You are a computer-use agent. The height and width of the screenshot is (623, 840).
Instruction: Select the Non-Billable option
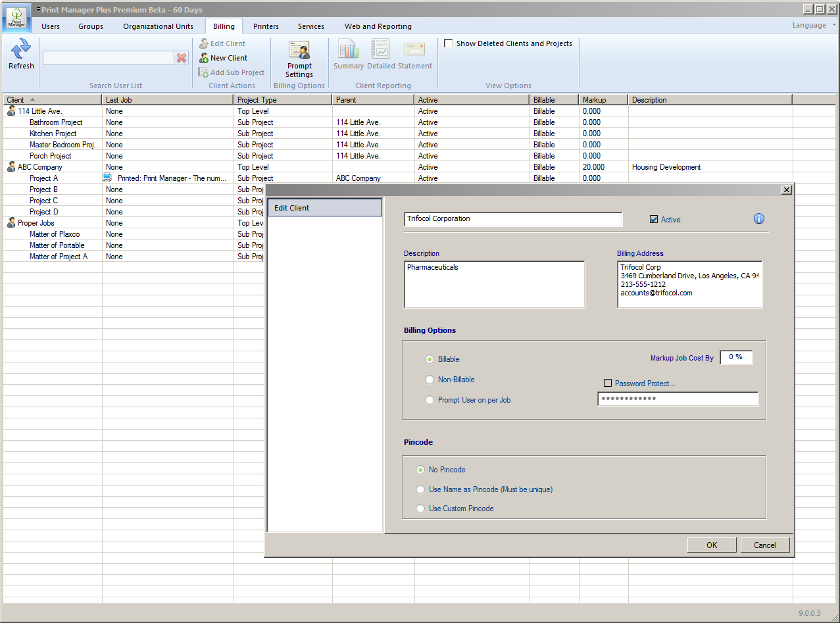pyautogui.click(x=430, y=380)
